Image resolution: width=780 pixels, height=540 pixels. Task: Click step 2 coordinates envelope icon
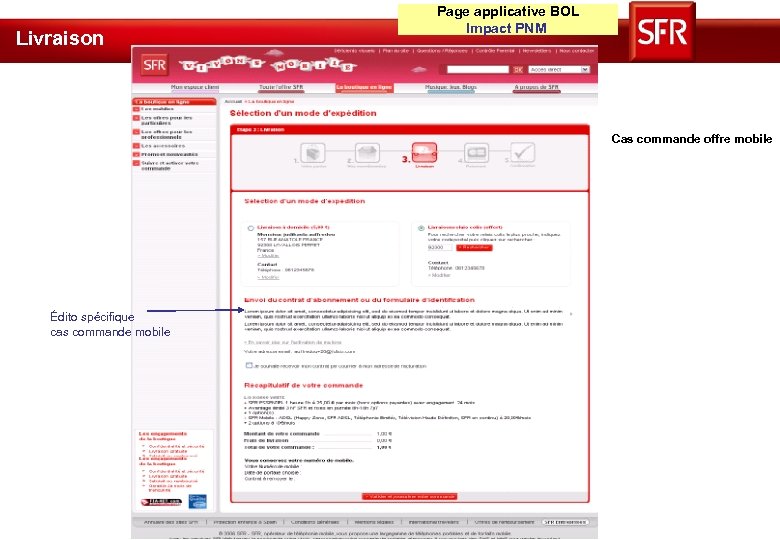[368, 153]
